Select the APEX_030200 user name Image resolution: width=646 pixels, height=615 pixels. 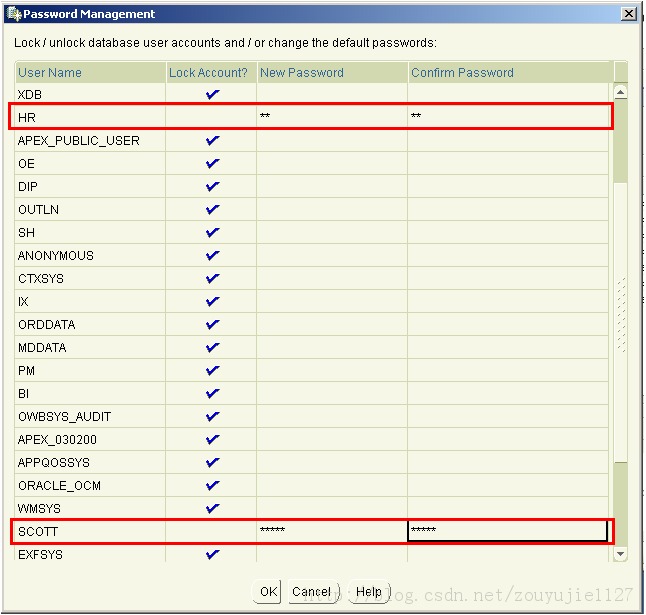tap(57, 440)
